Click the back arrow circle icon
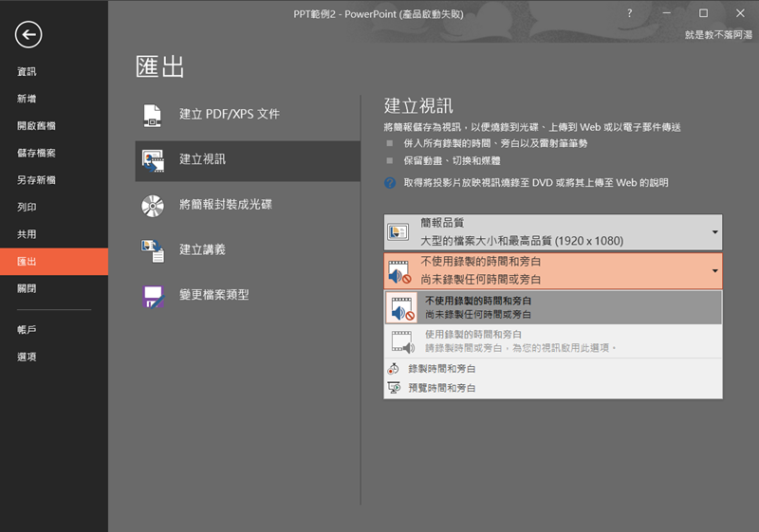 [x=28, y=35]
